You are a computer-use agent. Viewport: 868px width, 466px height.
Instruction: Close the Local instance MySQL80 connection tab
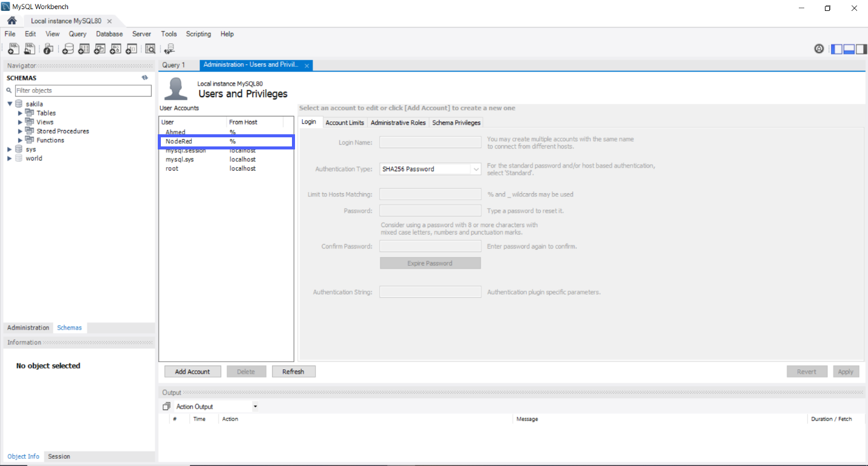109,21
